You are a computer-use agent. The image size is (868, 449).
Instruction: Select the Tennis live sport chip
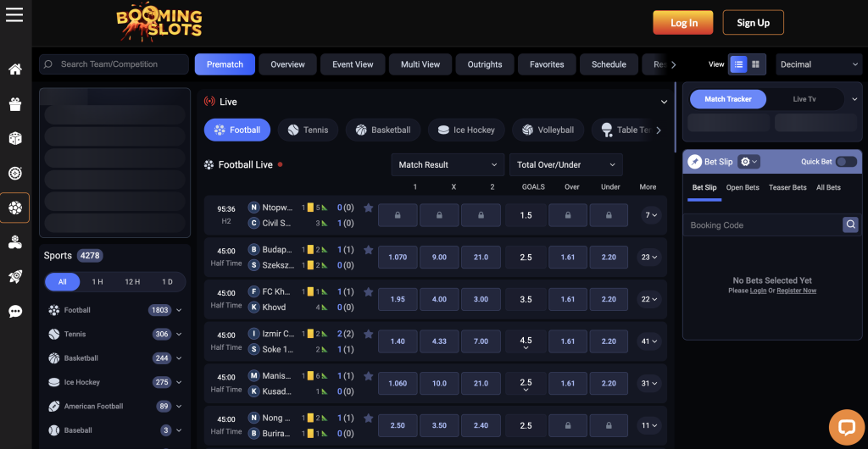(x=308, y=130)
